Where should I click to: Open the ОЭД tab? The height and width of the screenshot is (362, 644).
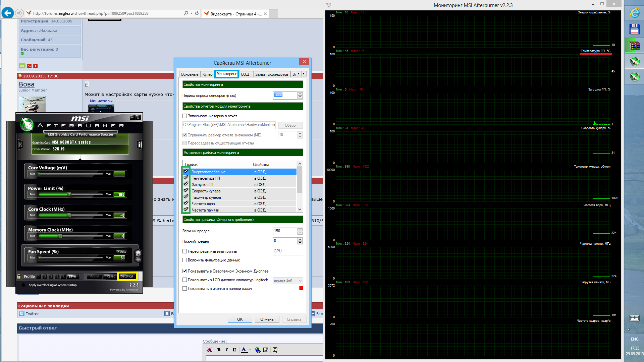coord(245,74)
